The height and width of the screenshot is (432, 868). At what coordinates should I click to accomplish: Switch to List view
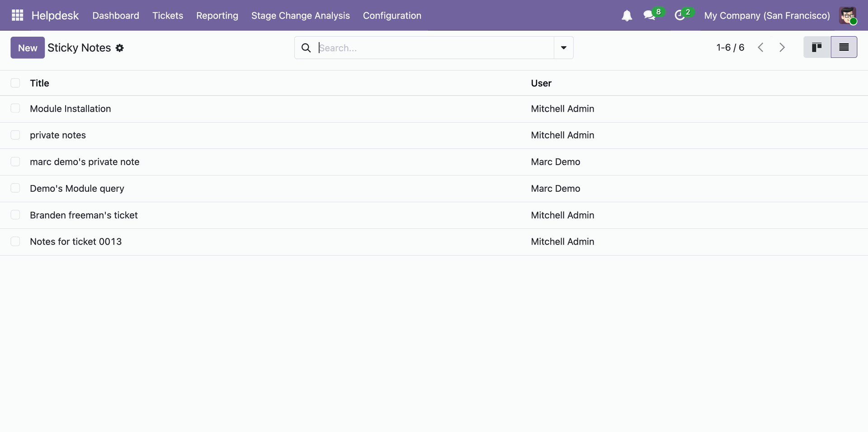coord(844,47)
